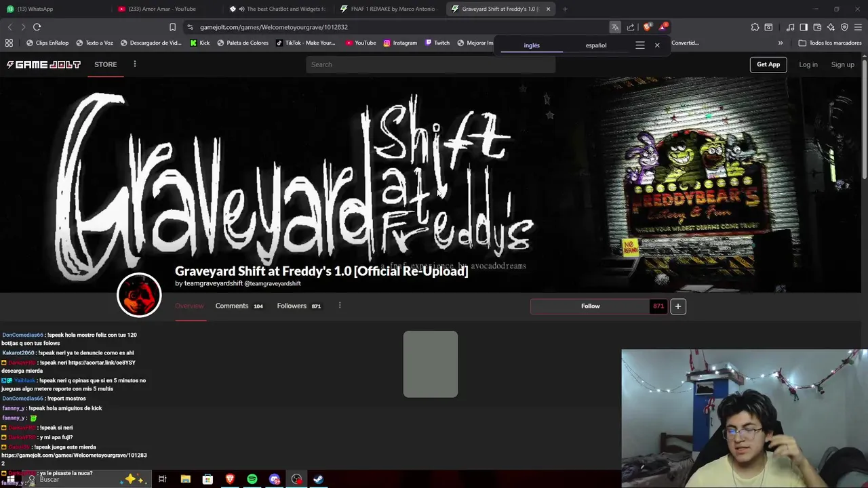Click the Get App button
The height and width of the screenshot is (488, 868).
(768, 64)
